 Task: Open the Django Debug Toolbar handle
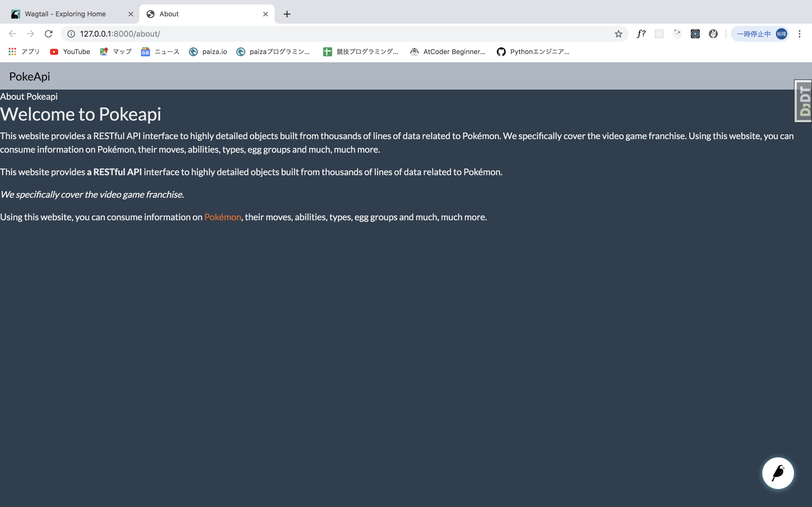tap(804, 101)
